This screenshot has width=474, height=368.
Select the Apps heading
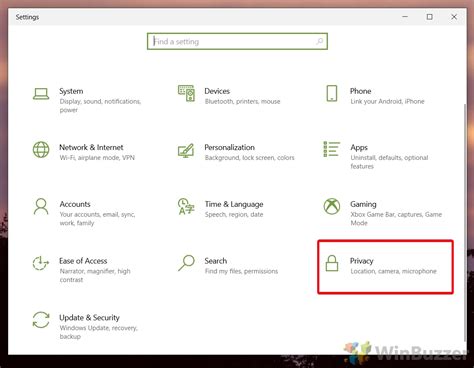359,148
